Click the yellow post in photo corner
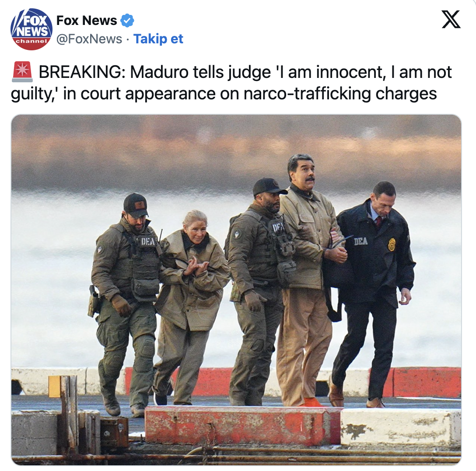The height and width of the screenshot is (471, 476). point(55,387)
